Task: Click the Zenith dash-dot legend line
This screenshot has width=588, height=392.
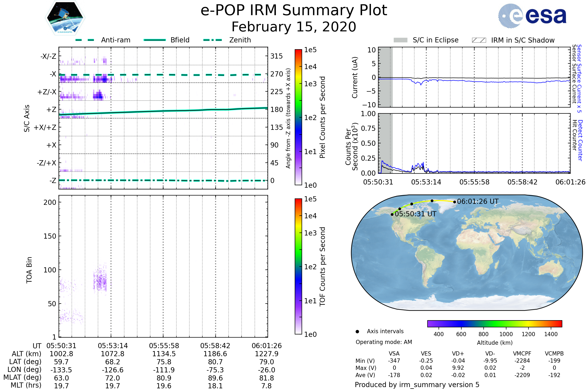Action: [x=213, y=40]
